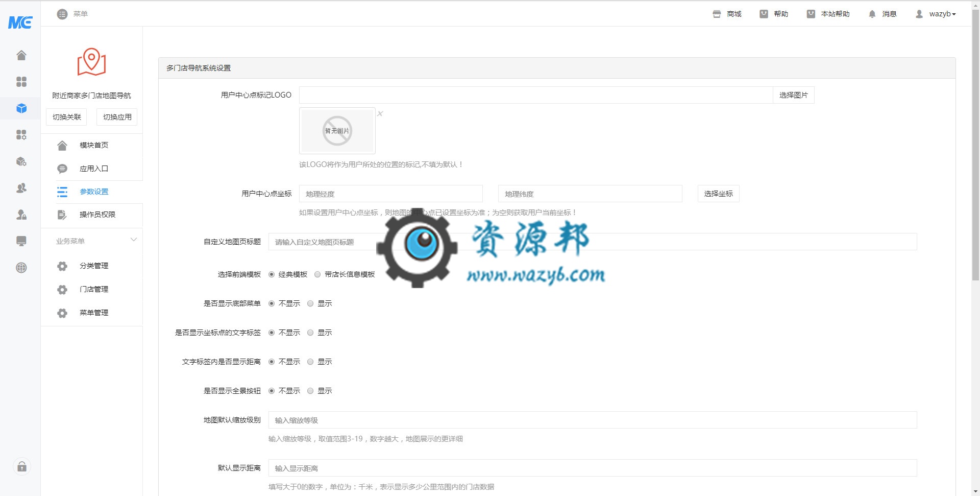Click the globe icon in left rail
The image size is (980, 496).
21,268
